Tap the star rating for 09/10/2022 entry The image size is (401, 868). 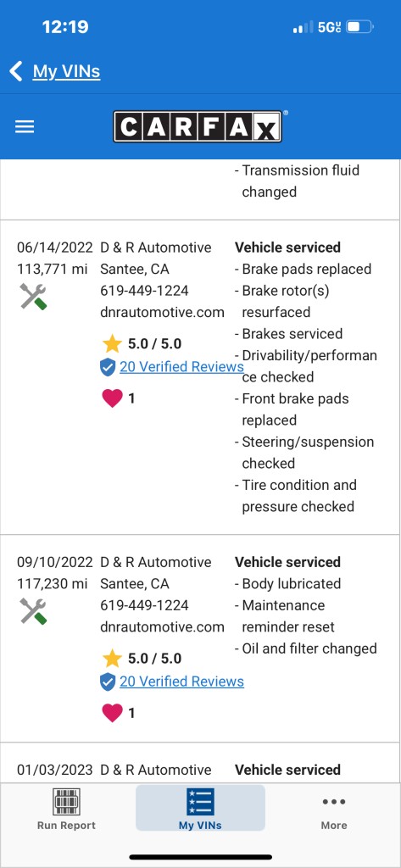click(142, 658)
